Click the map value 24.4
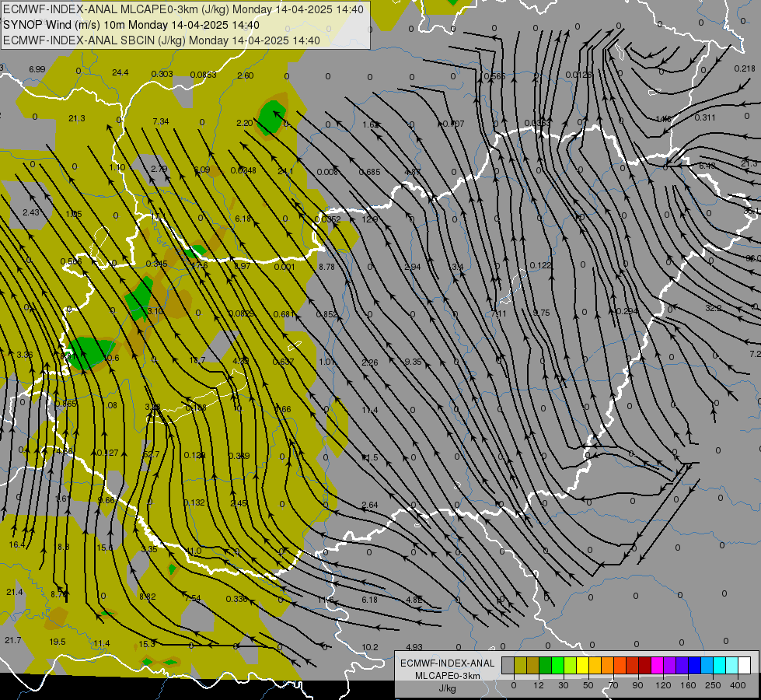 click(x=120, y=73)
